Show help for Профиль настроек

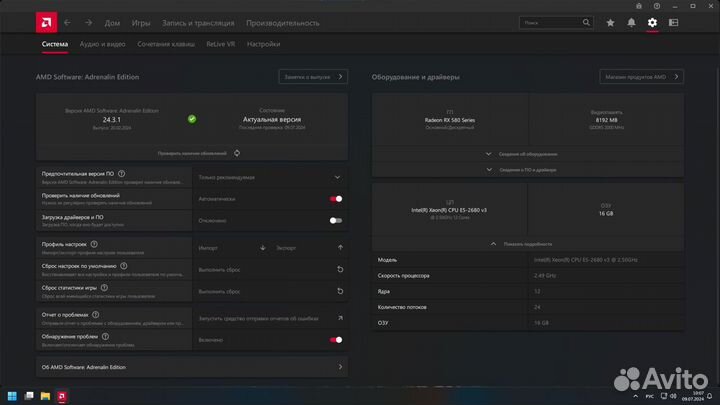pyautogui.click(x=94, y=244)
